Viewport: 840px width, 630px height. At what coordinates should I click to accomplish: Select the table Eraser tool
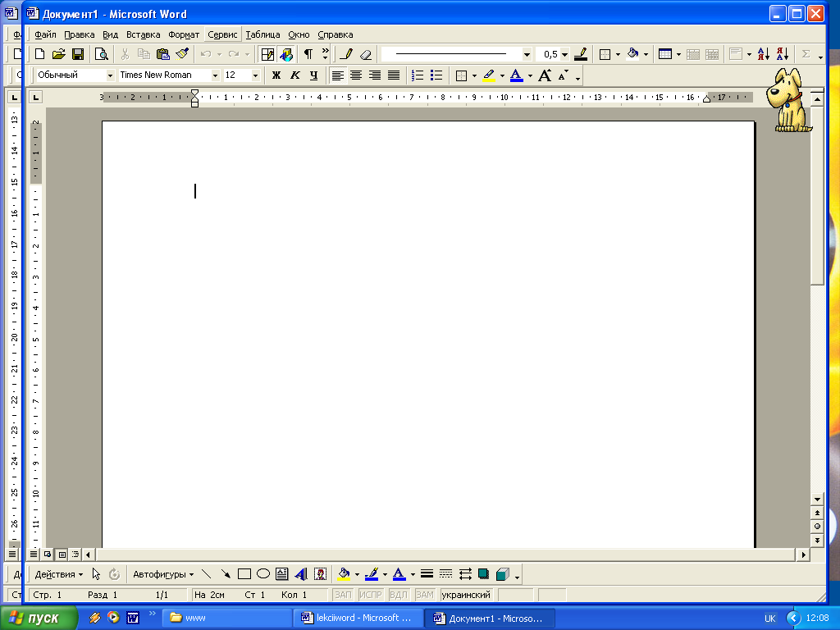tap(365, 54)
